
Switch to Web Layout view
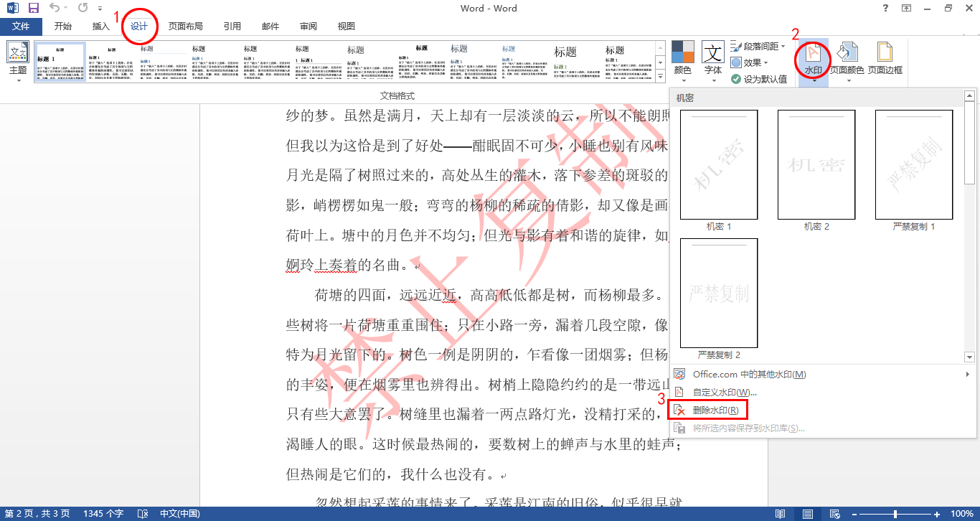835,514
